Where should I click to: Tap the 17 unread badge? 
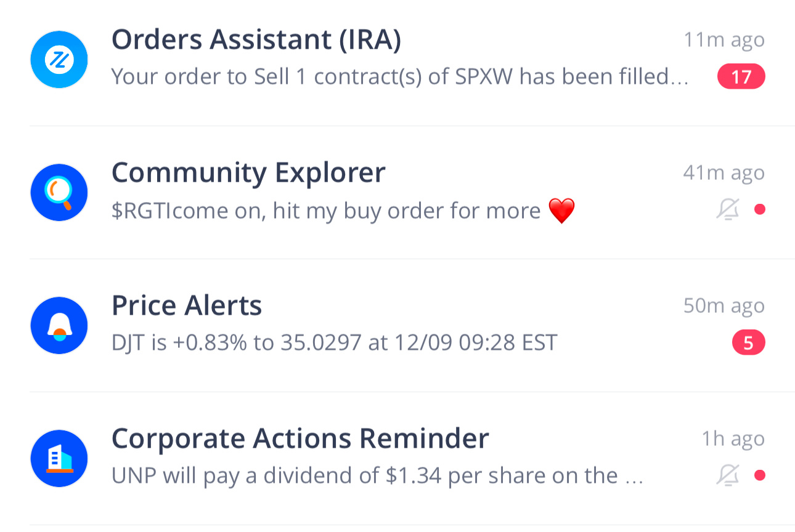click(741, 77)
